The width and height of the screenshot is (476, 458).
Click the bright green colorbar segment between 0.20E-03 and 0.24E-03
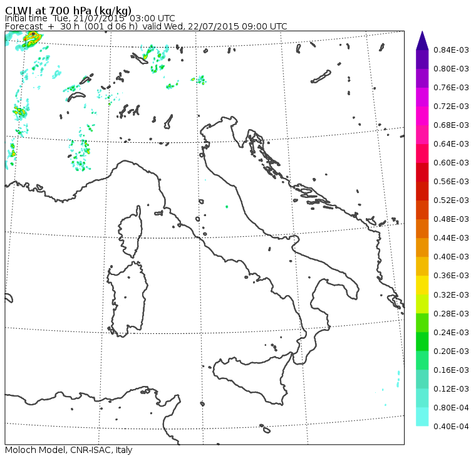pos(422,341)
